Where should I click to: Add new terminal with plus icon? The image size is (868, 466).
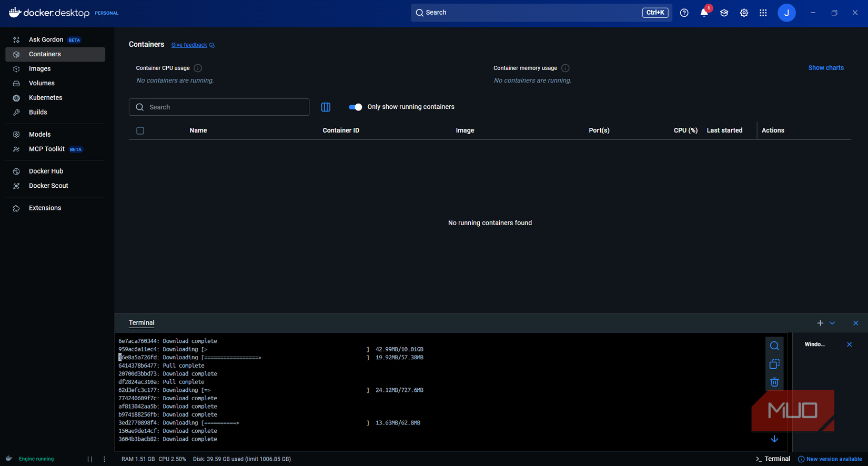click(x=820, y=323)
